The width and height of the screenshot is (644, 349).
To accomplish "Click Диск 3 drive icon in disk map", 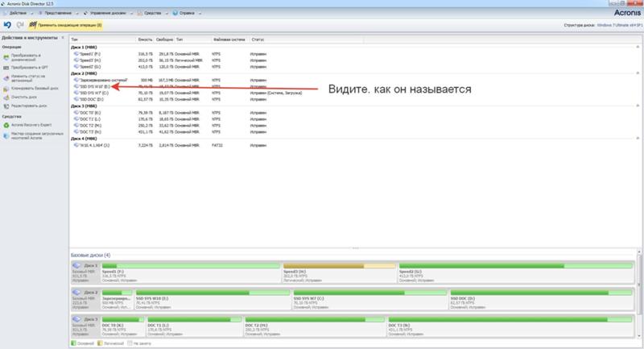I will pyautogui.click(x=76, y=319).
